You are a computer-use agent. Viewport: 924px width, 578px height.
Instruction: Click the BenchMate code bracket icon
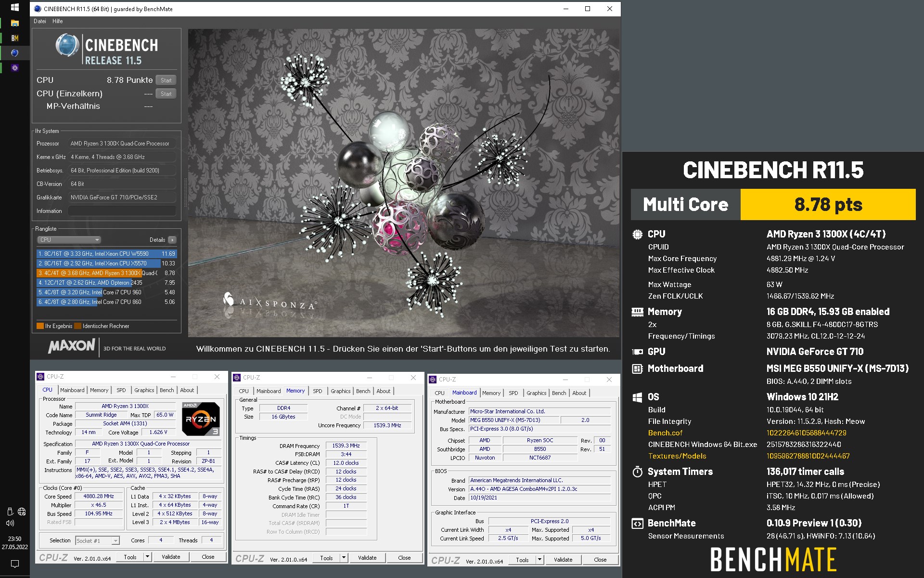637,524
